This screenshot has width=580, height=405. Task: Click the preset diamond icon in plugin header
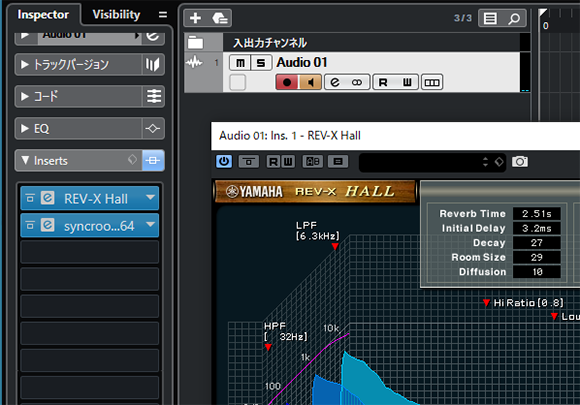coord(499,162)
